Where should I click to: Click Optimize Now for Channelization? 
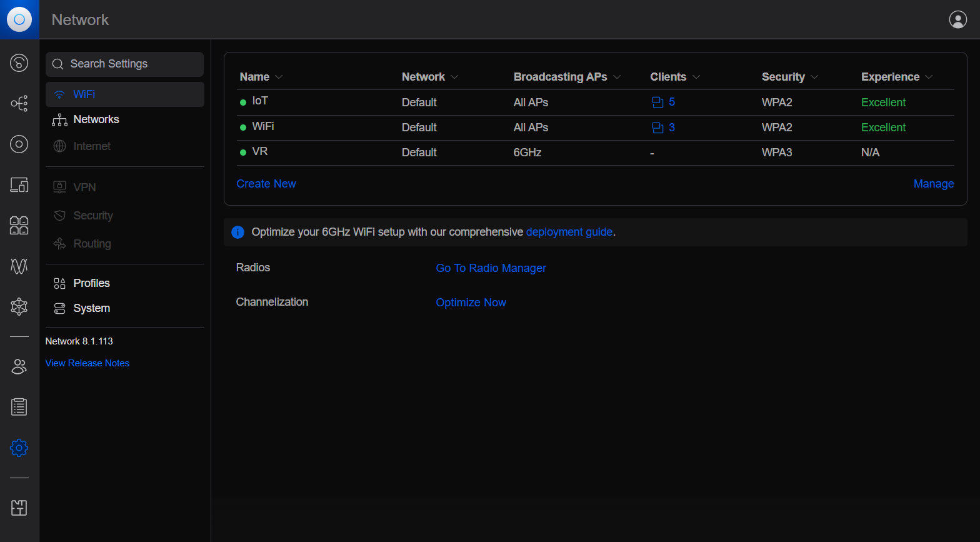[471, 303]
